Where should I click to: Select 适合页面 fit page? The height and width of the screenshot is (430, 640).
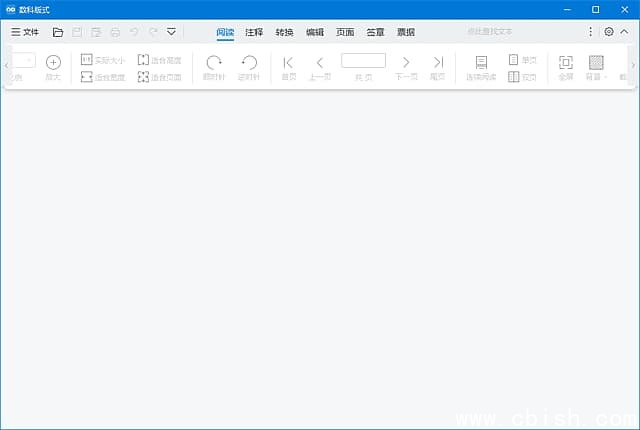pyautogui.click(x=159, y=77)
